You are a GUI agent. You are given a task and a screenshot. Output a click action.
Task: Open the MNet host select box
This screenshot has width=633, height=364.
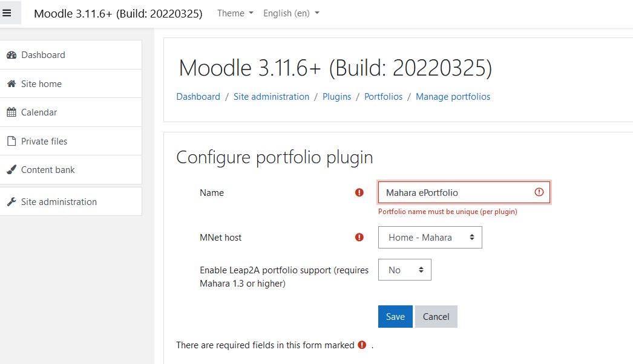point(430,237)
